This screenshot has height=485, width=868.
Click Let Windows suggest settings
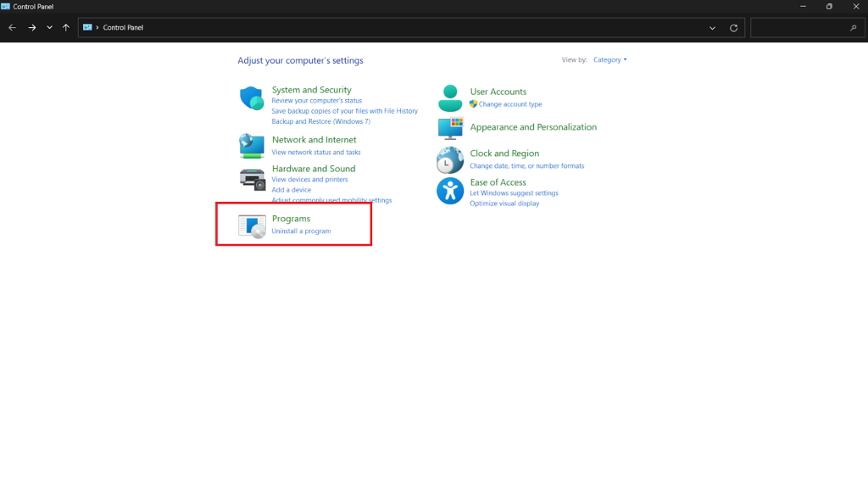[514, 193]
